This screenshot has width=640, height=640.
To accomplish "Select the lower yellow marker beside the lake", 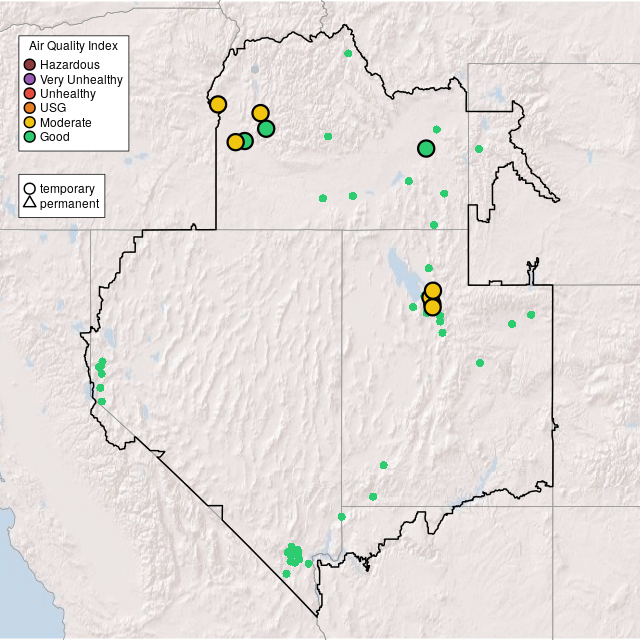I will [x=432, y=307].
